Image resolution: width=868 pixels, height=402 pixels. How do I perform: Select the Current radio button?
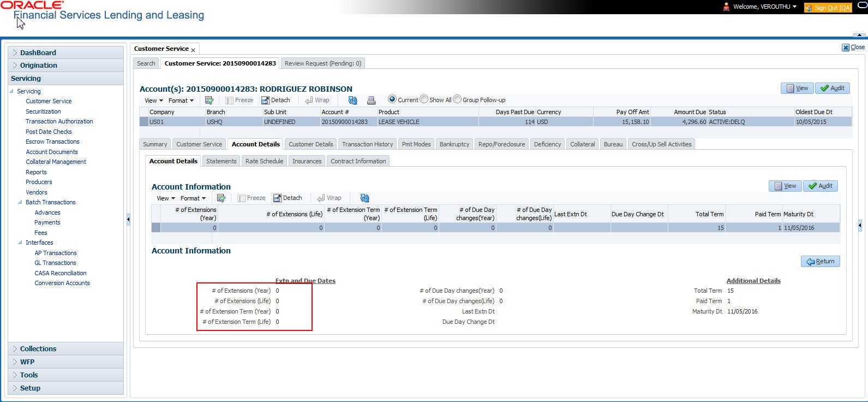[x=392, y=99]
